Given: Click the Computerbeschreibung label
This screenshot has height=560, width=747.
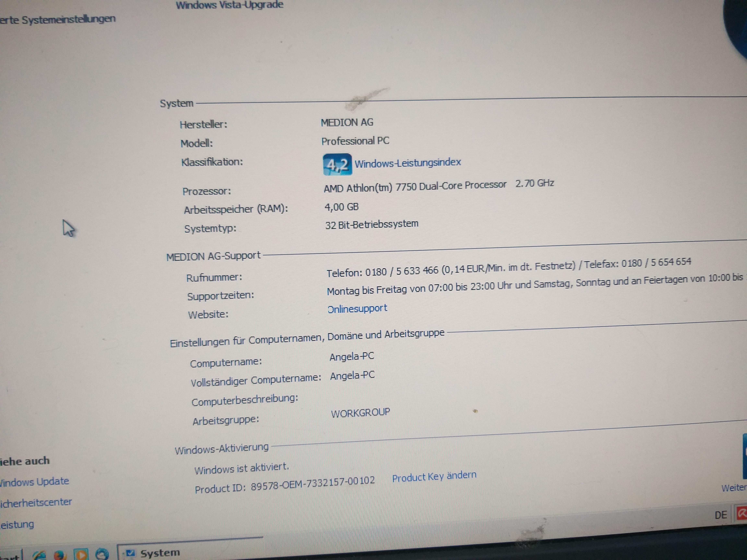Looking at the screenshot, I should [245, 400].
